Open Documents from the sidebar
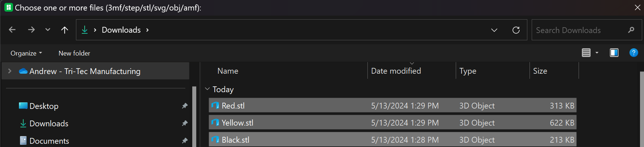This screenshot has width=644, height=147. point(49,141)
